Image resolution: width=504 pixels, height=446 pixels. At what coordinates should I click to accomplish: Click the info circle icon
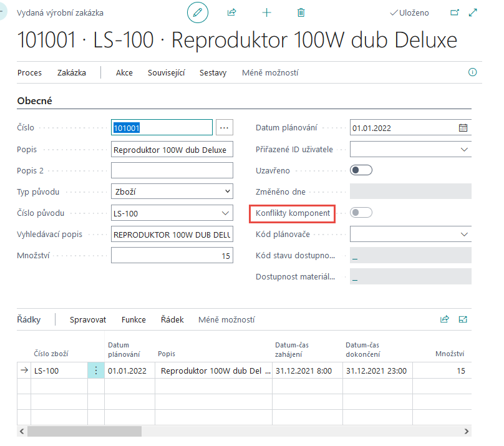(x=472, y=72)
